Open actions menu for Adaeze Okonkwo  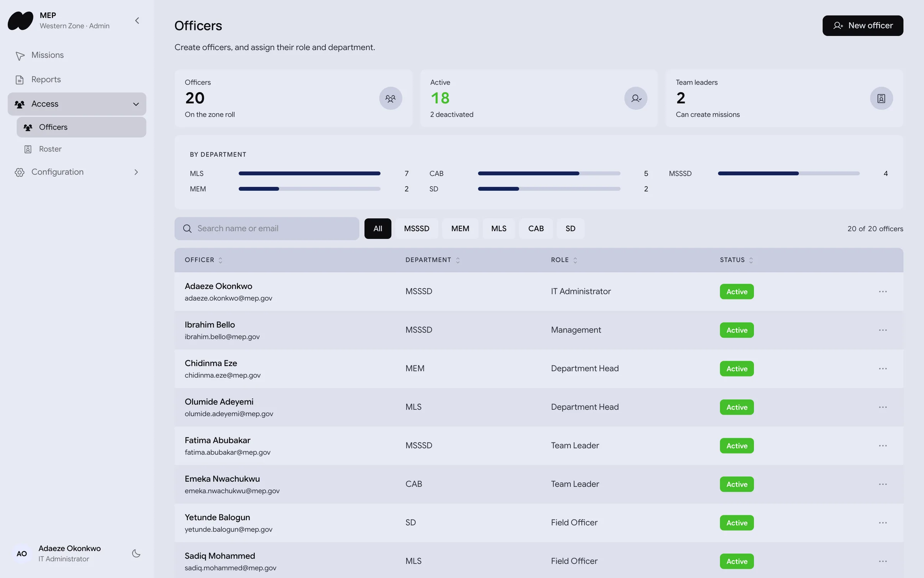click(882, 292)
